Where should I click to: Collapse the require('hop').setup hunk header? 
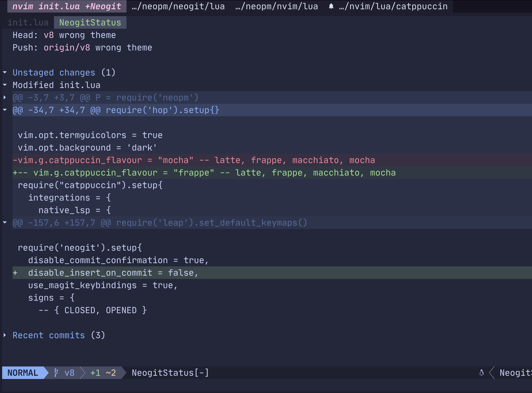(x=5, y=110)
